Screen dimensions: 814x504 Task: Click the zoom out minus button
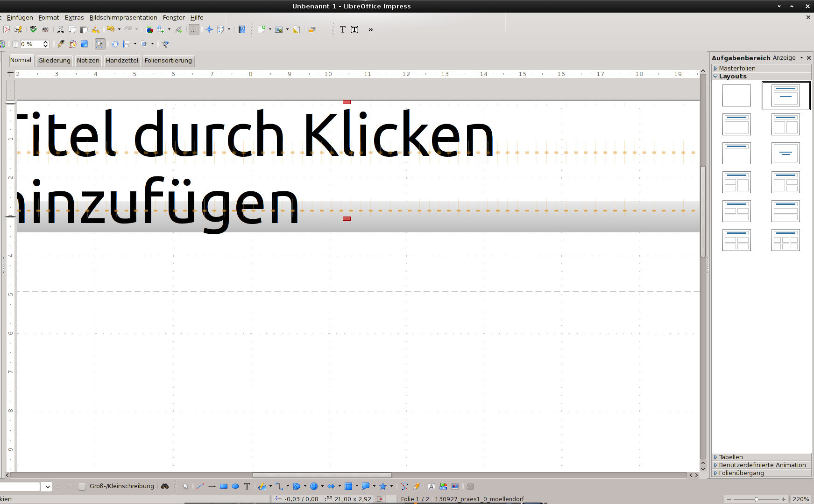point(729,499)
